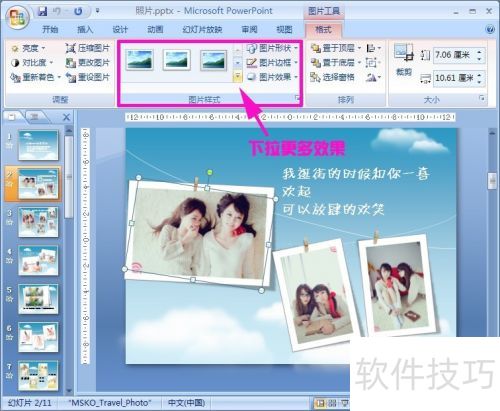Redo the last action
500x411 pixels.
(x=78, y=11)
